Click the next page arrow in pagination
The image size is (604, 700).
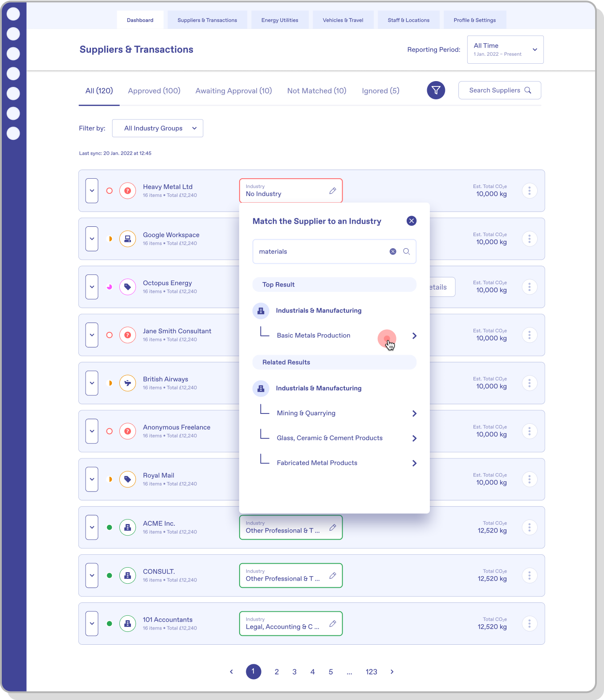392,672
